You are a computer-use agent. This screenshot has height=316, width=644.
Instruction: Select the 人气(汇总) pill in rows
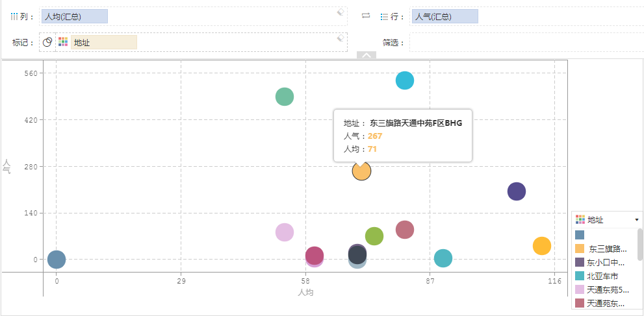(x=444, y=16)
